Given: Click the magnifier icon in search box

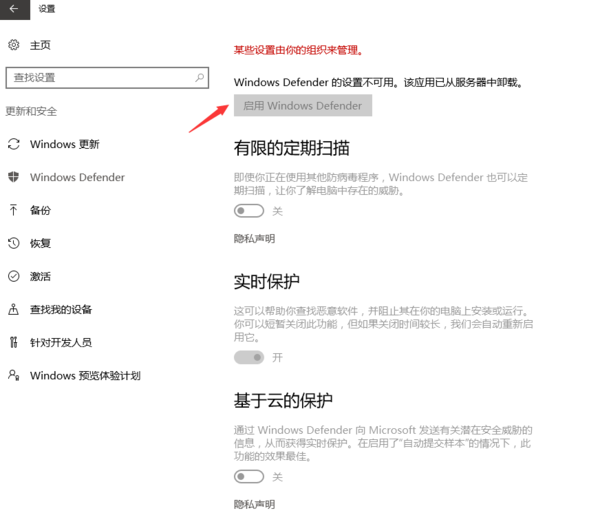Looking at the screenshot, I should point(199,78).
